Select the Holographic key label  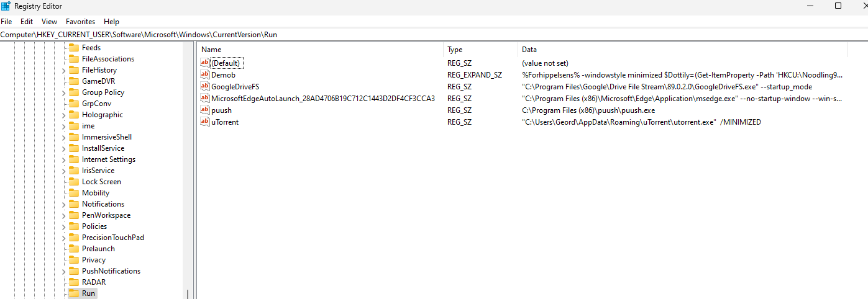pos(103,115)
